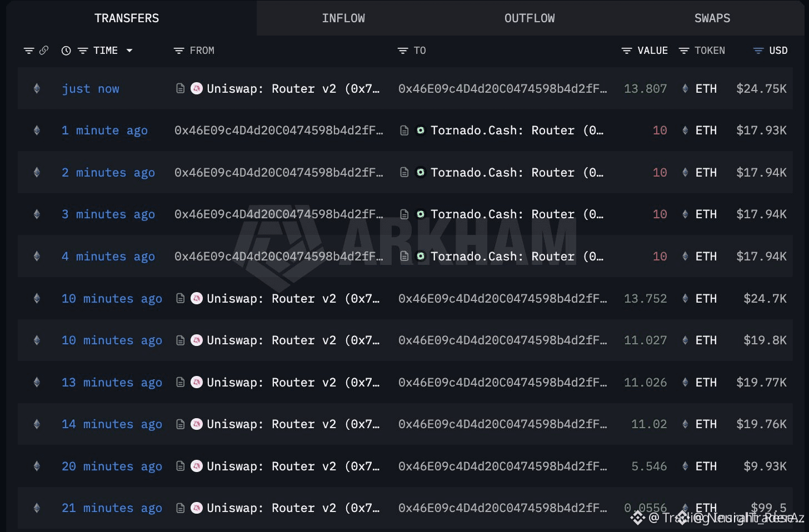Select the 11.026 value cell
Viewport: 809px width, 532px height.
[645, 383]
